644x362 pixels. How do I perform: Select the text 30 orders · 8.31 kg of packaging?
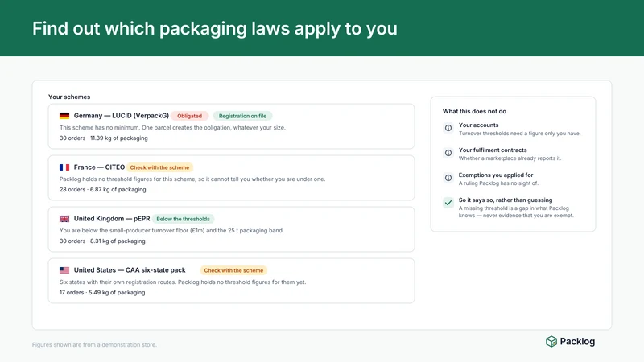[102, 241]
